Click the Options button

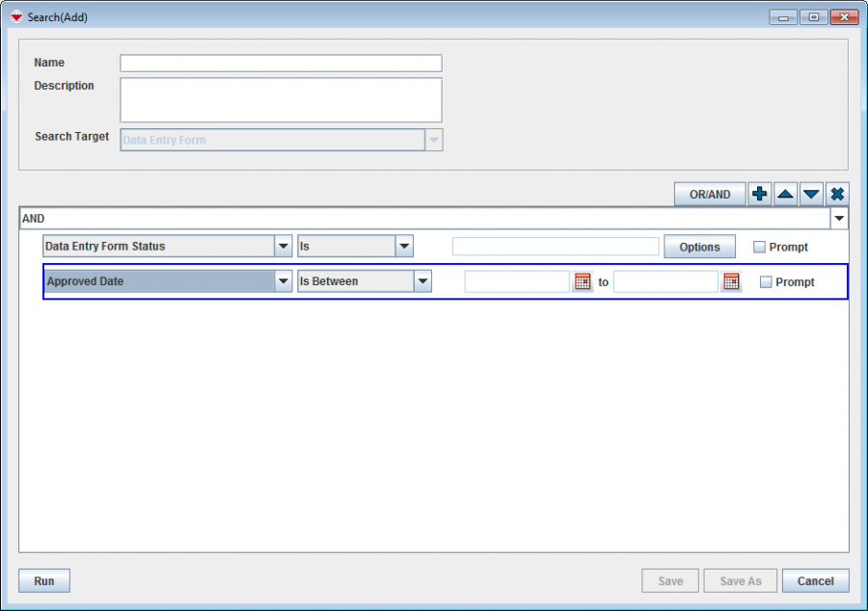699,247
